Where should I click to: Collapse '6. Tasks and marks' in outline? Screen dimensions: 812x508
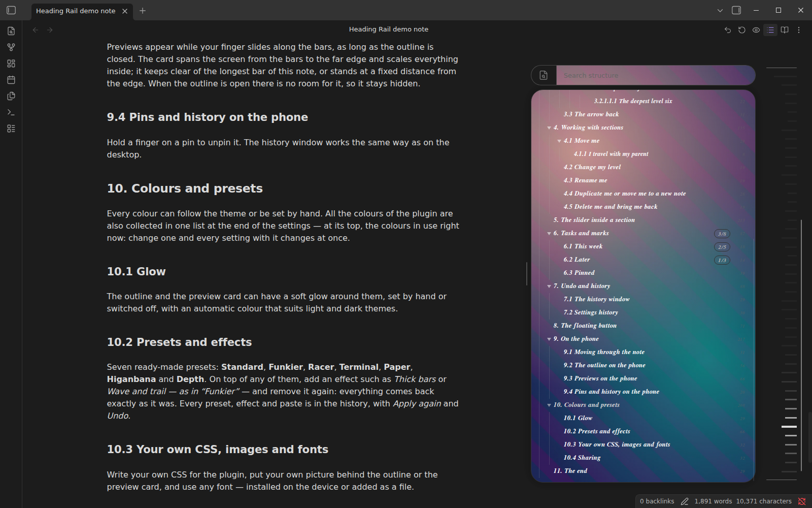pyautogui.click(x=549, y=233)
